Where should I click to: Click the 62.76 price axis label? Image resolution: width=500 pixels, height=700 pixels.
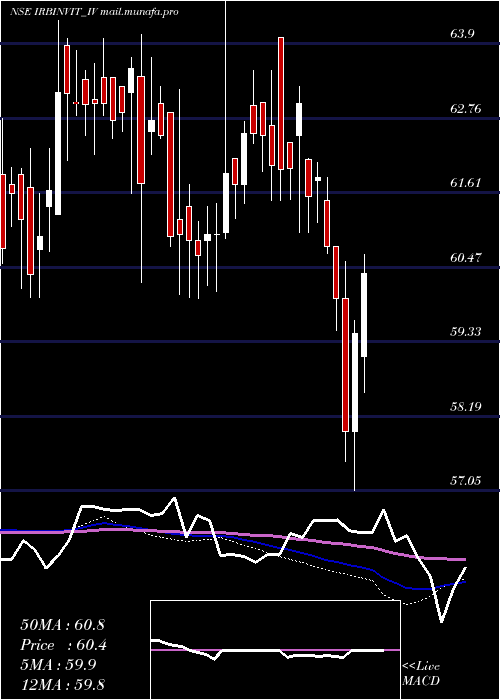click(466, 108)
